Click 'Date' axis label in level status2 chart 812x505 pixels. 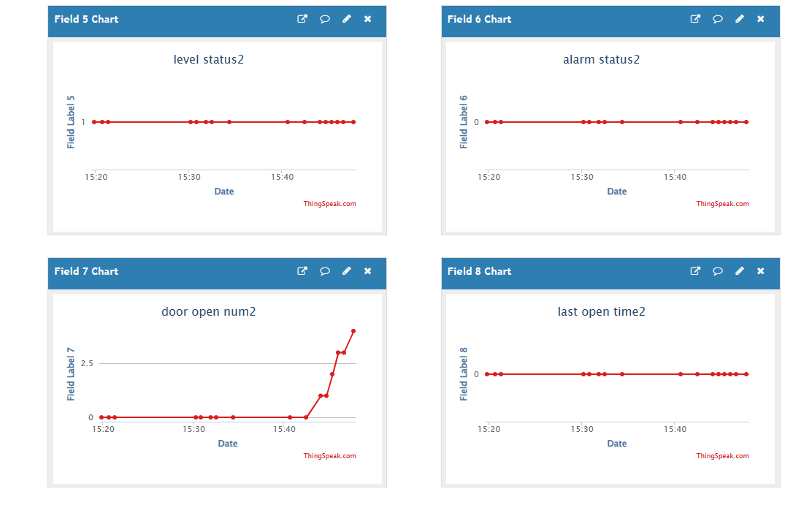(224, 191)
